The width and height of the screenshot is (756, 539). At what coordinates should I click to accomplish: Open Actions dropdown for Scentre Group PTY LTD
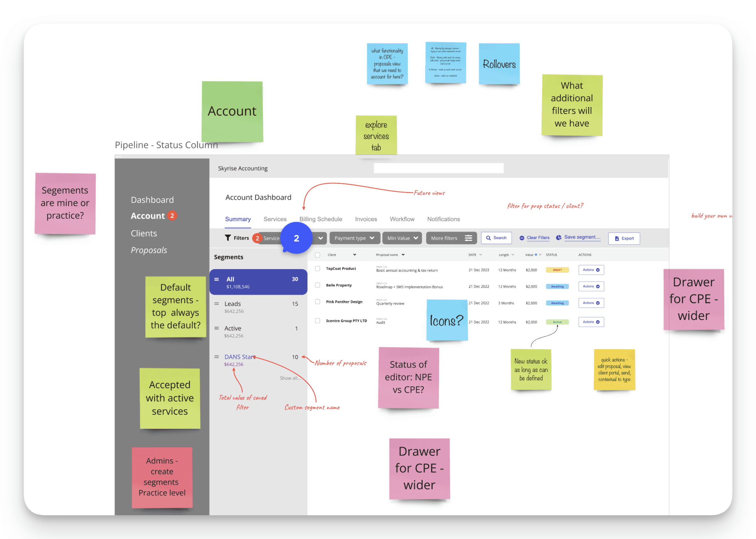tap(591, 322)
